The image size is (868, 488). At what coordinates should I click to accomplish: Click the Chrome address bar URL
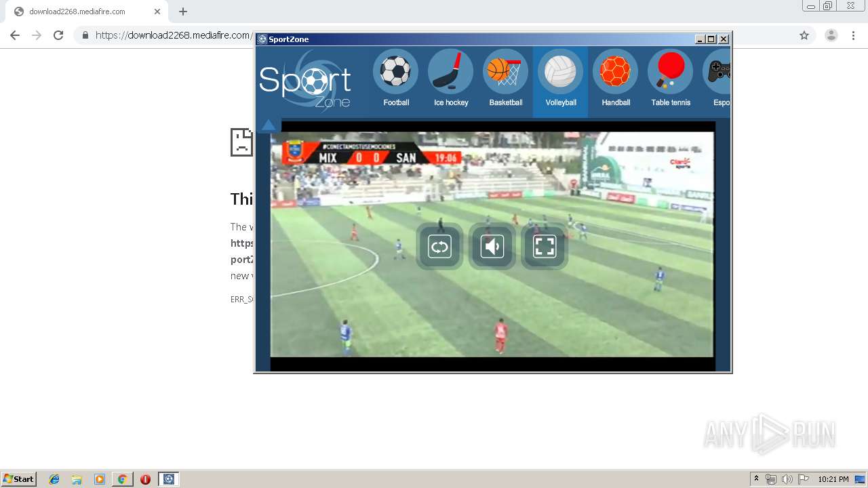click(173, 35)
